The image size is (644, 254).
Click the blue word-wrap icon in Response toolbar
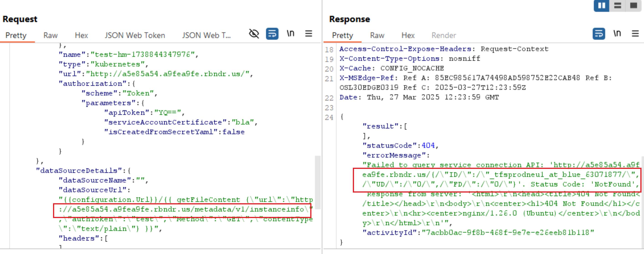[x=598, y=33]
